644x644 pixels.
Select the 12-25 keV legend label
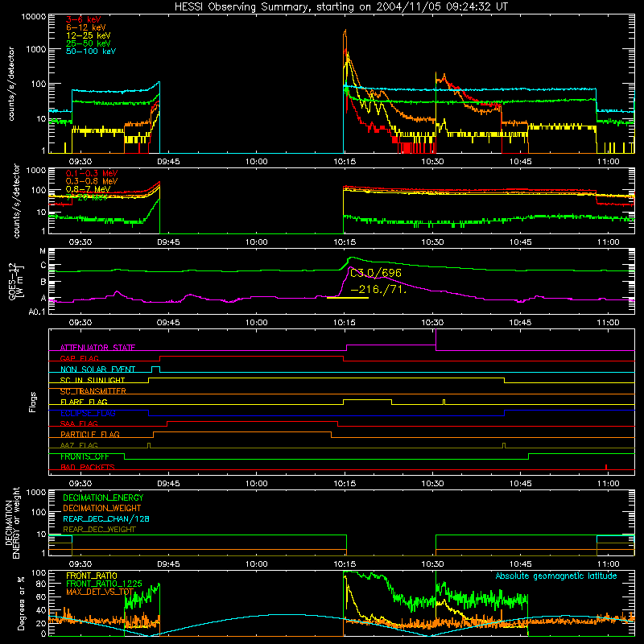coord(89,35)
